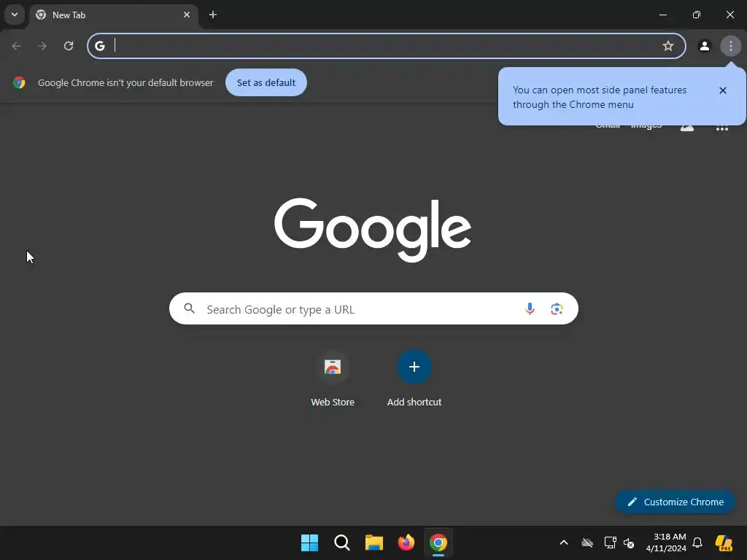Click the OneDrive cloud tray icon

[x=587, y=542]
